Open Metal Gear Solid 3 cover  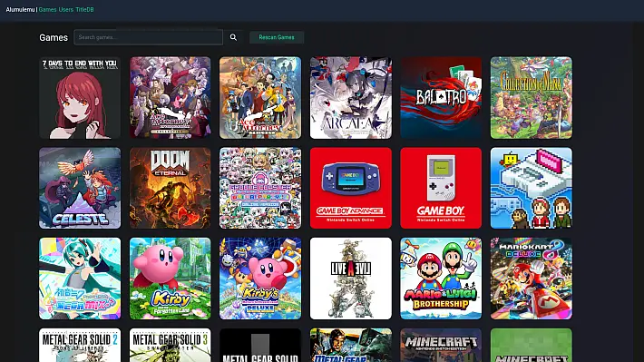(170, 345)
